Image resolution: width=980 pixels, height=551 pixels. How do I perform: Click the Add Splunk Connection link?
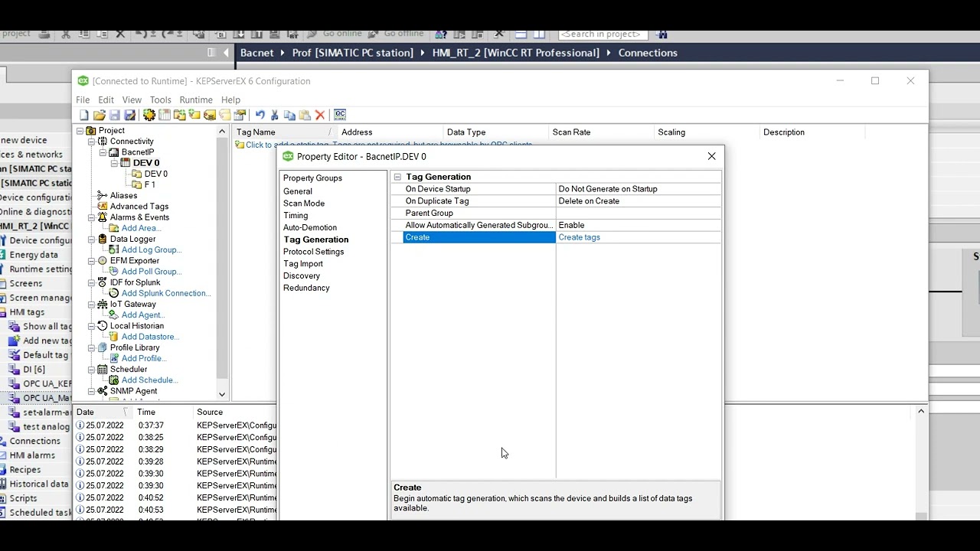[166, 293]
